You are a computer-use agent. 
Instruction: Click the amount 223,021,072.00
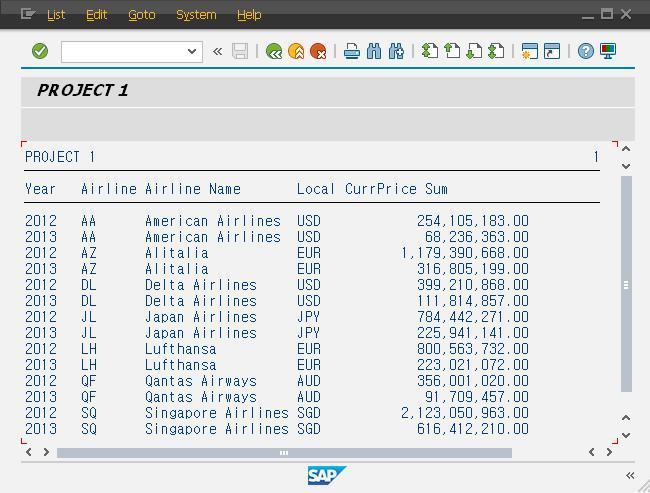click(473, 365)
